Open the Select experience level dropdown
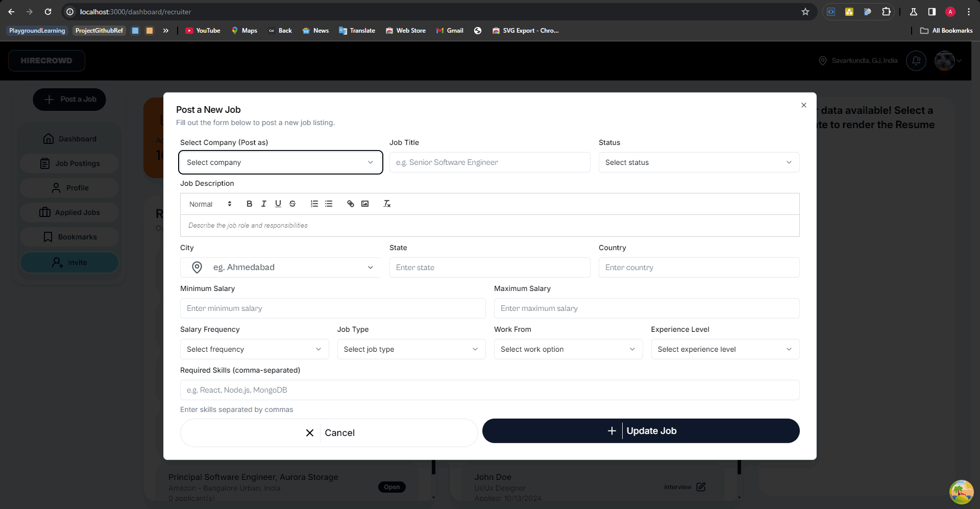The image size is (980, 509). pos(725,349)
